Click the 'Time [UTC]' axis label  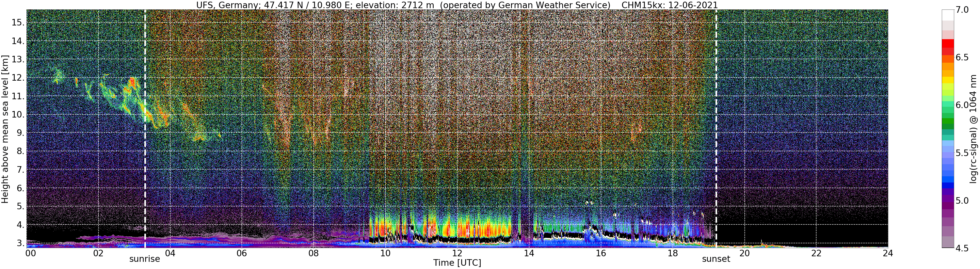pos(457,263)
